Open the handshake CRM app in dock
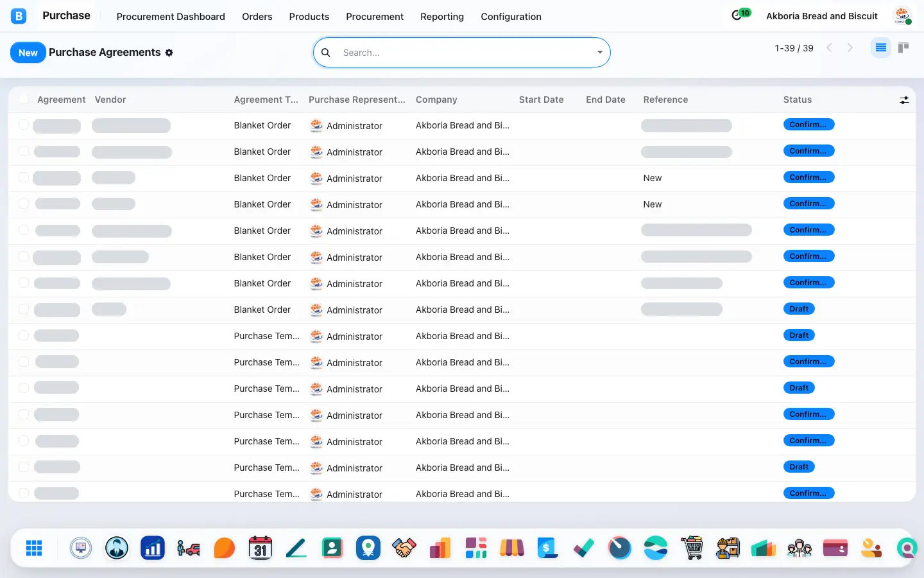Screen dimensions: 924x578 [x=404, y=548]
